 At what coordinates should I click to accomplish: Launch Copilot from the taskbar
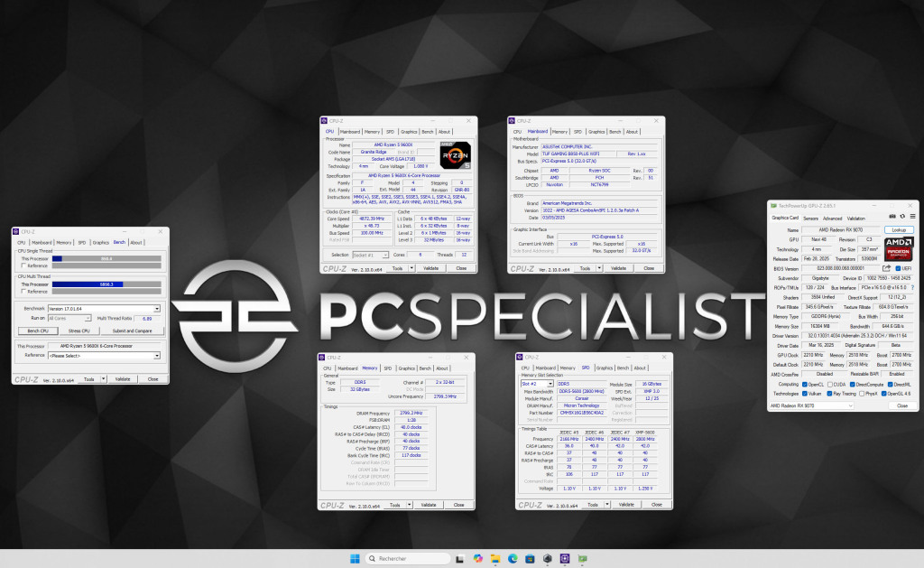click(477, 559)
